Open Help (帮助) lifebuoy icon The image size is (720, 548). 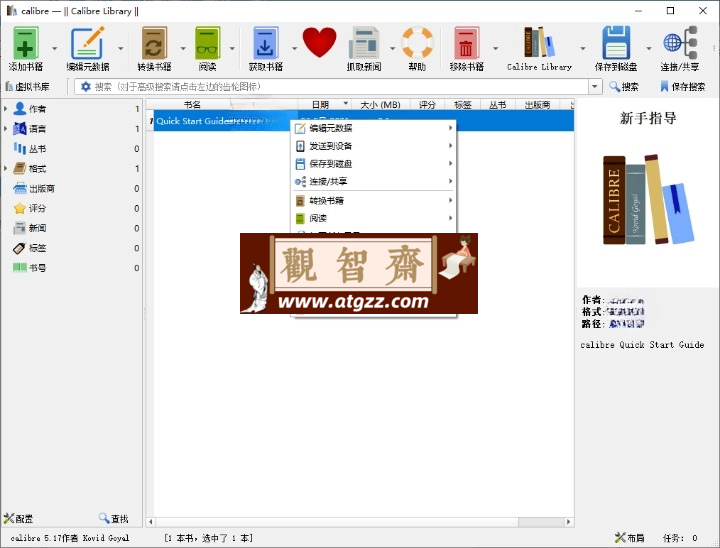tap(417, 43)
